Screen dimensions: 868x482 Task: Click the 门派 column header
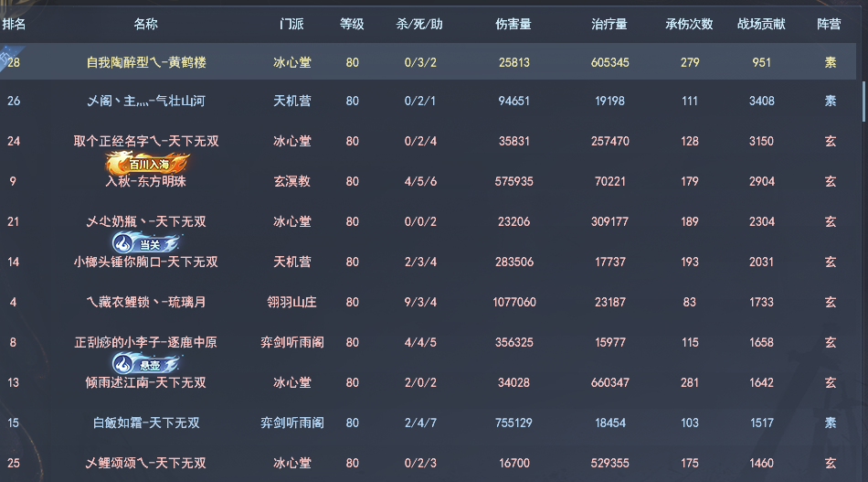(x=292, y=24)
